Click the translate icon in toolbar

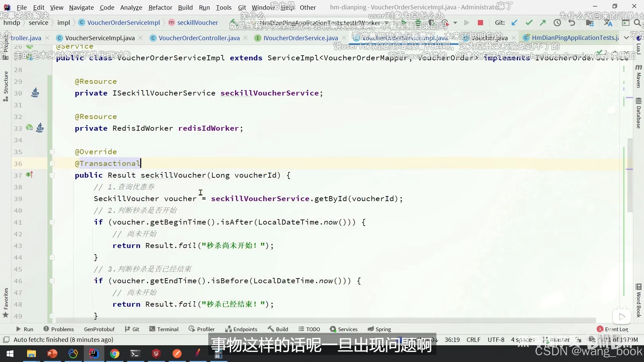[x=608, y=23]
